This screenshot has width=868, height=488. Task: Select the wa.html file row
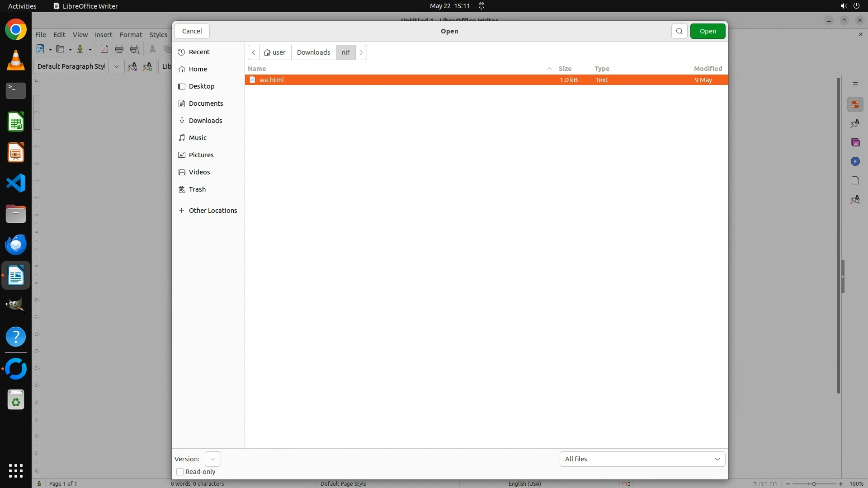[x=398, y=80]
